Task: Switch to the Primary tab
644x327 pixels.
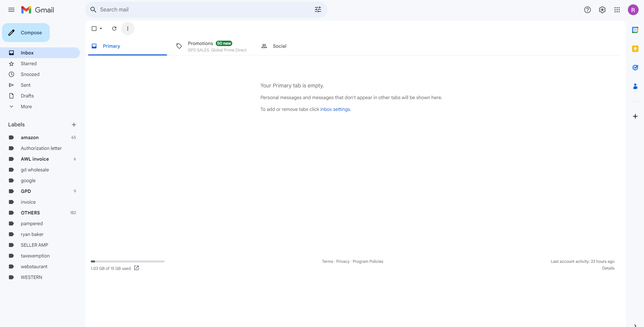Action: [127, 46]
